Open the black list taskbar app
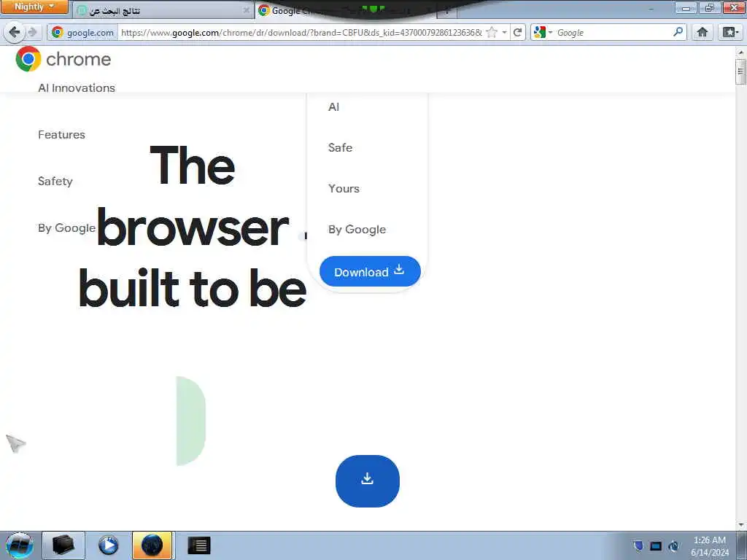 point(198,545)
